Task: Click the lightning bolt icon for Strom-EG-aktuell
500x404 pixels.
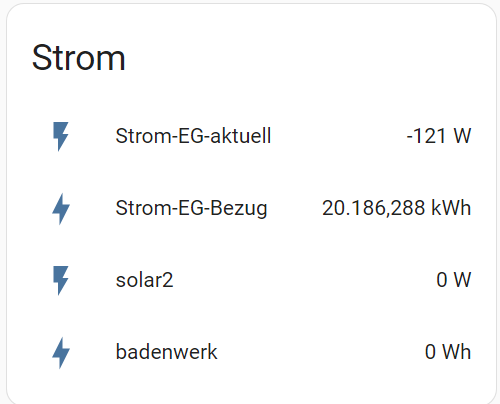Action: pos(61,136)
